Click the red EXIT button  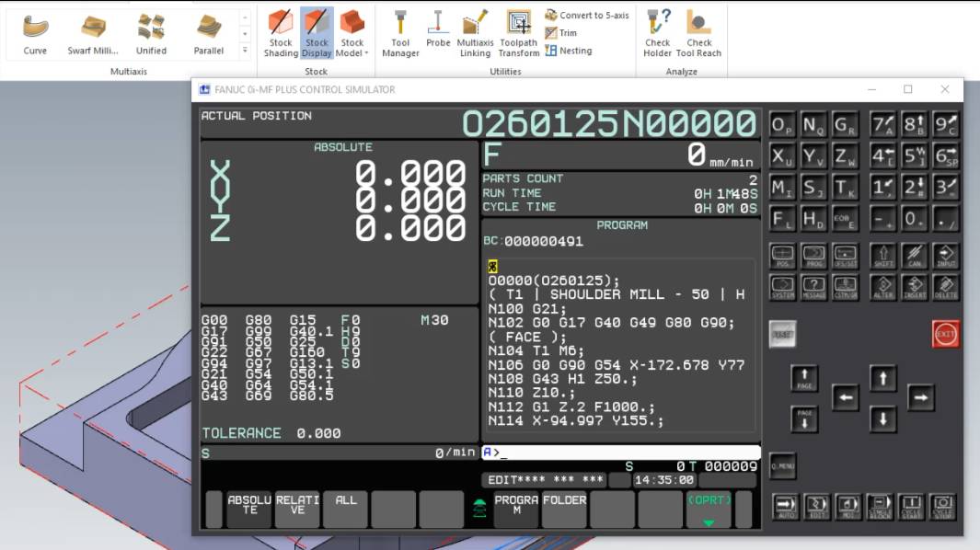tap(945, 335)
